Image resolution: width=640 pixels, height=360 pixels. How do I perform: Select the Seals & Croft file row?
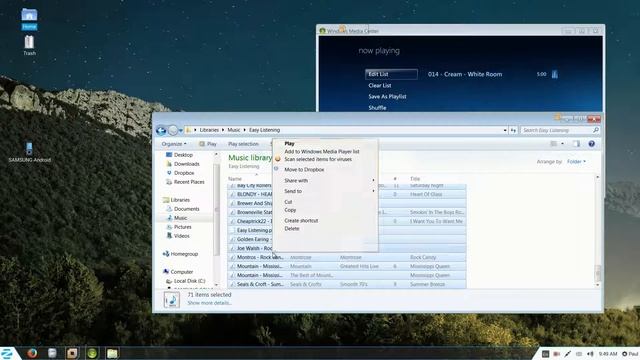[347, 284]
